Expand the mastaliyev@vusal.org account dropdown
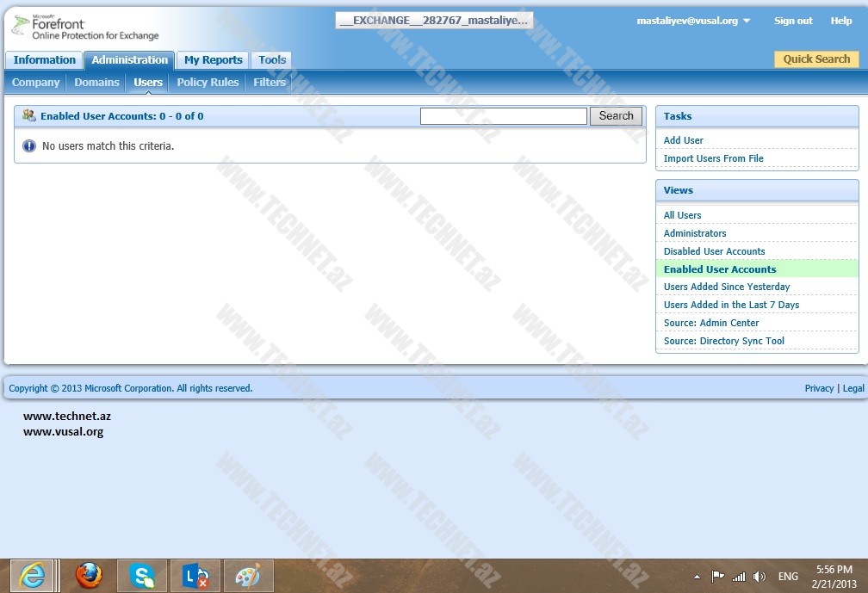The height and width of the screenshot is (593, 868). pos(746,21)
